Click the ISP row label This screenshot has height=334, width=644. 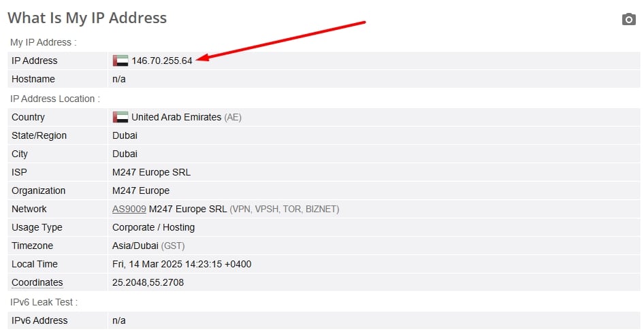point(19,172)
